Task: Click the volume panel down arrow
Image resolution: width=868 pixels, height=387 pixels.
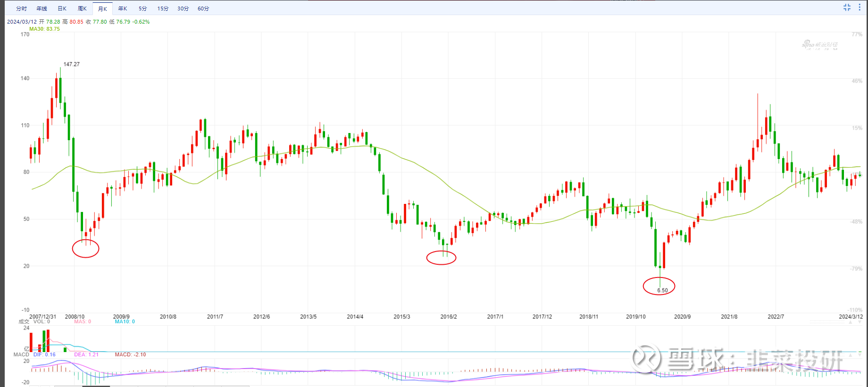Action: pos(860,322)
